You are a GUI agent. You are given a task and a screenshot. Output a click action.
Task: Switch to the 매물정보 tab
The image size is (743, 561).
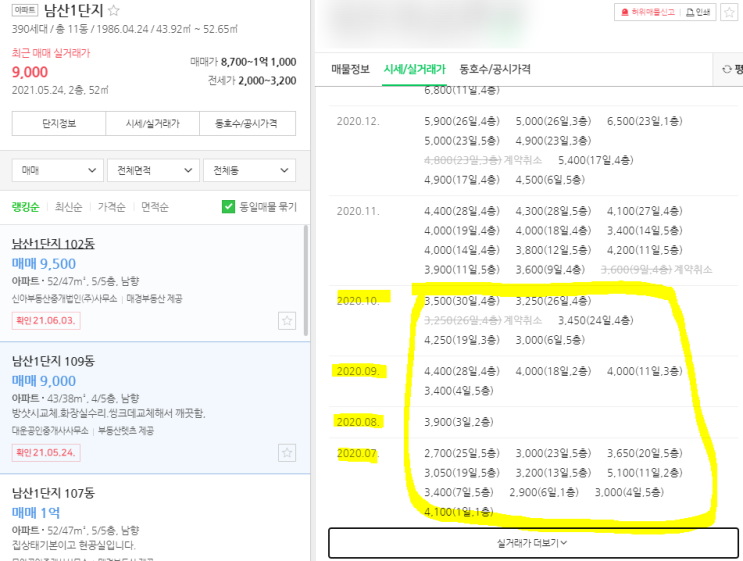[350, 69]
